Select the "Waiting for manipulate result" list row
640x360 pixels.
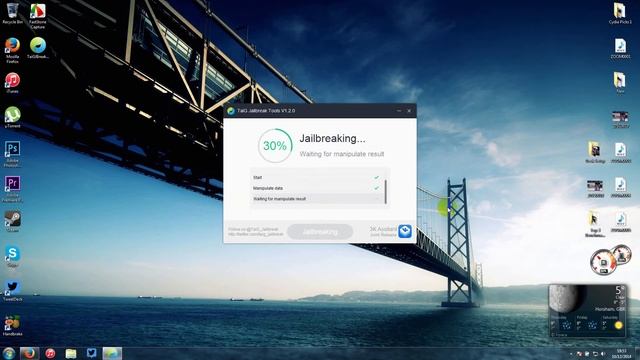click(316, 199)
